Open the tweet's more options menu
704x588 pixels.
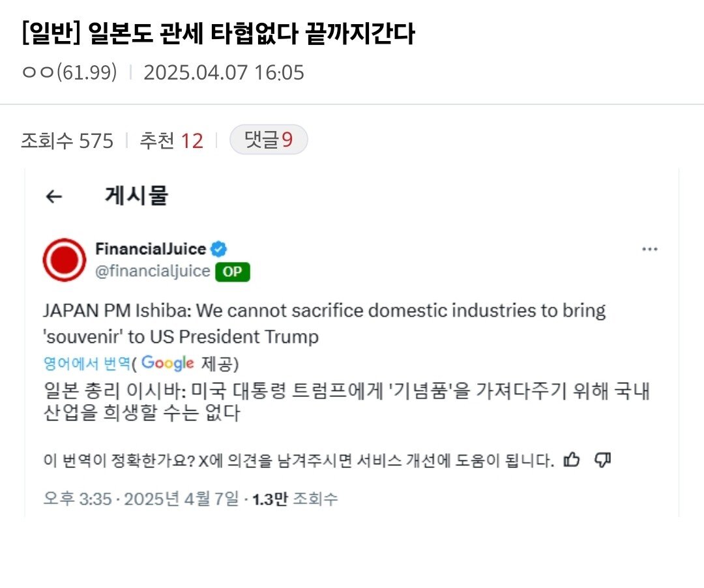[x=650, y=248]
